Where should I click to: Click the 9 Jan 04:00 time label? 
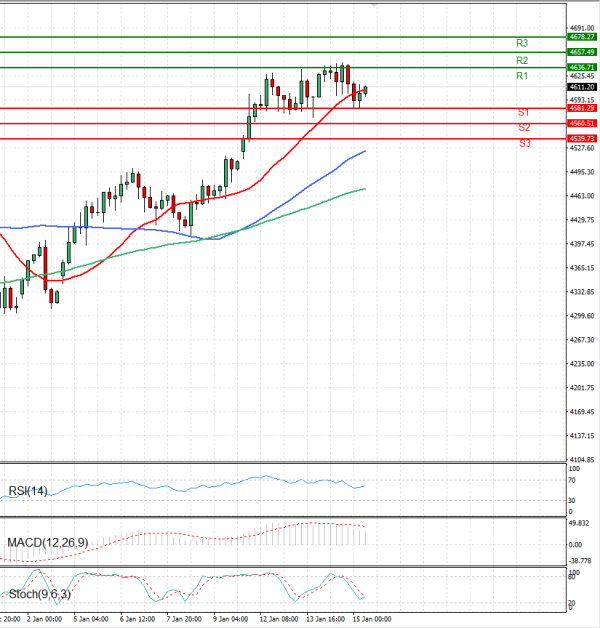point(231,620)
